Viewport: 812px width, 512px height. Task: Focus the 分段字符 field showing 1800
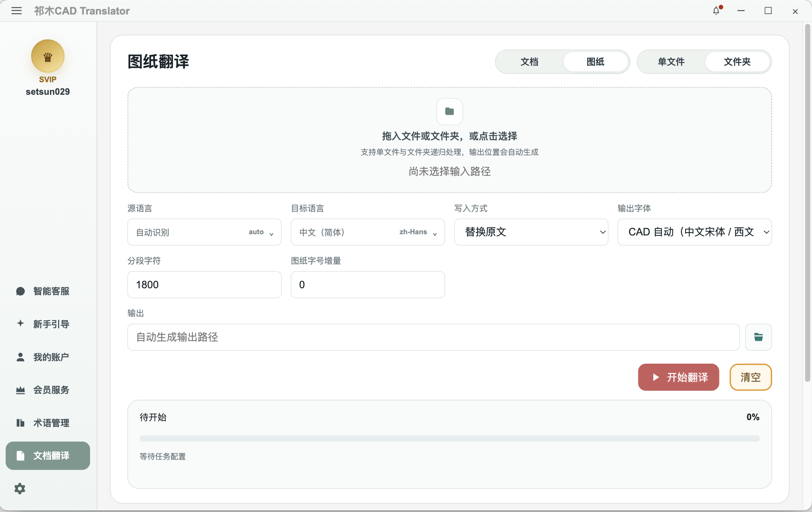tap(205, 285)
